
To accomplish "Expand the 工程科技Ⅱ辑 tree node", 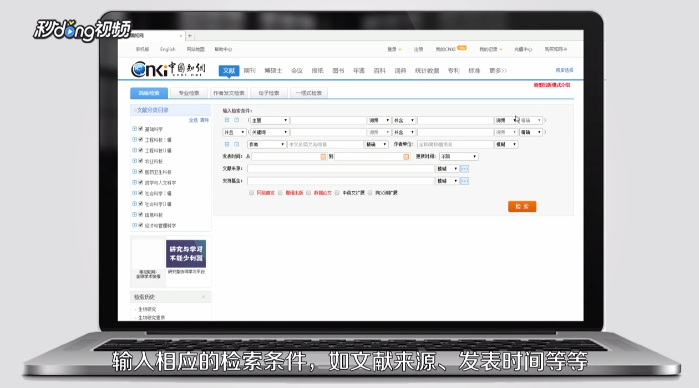I will pyautogui.click(x=134, y=150).
